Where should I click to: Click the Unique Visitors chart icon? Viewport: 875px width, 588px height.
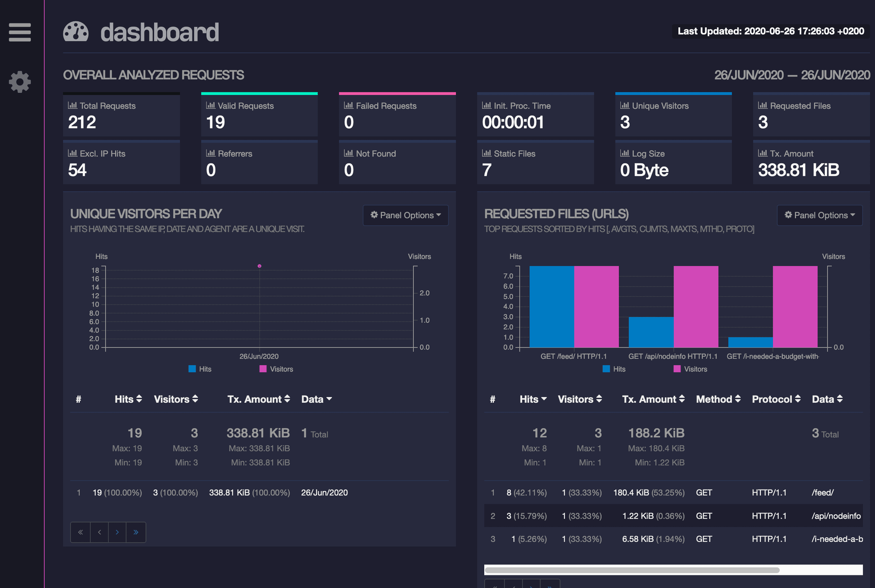point(625,105)
